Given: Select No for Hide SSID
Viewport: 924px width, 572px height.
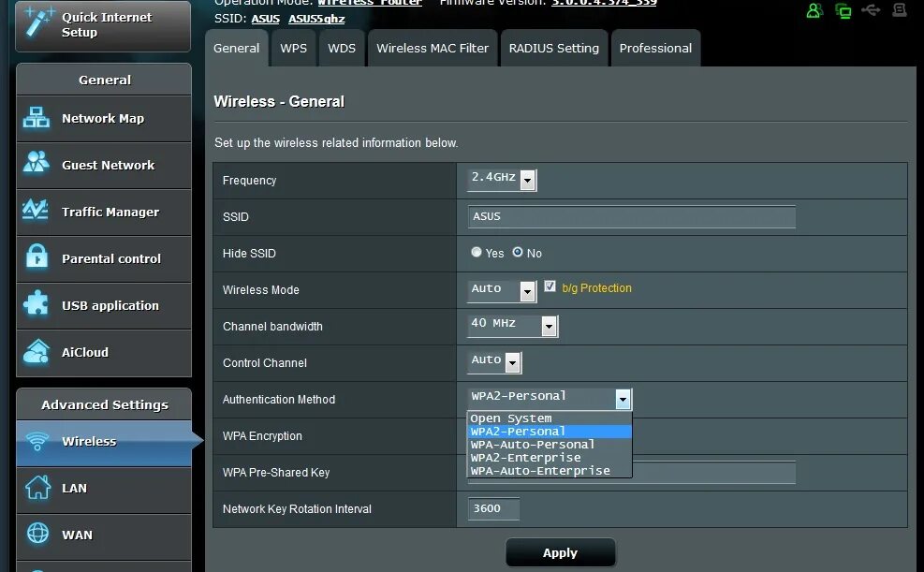Looking at the screenshot, I should 518,252.
